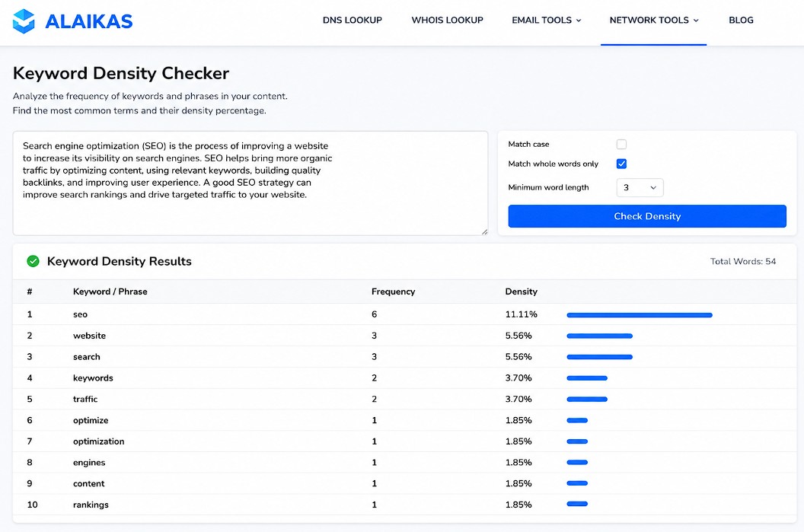Screen dimensions: 804x532
Task: Open the Minimum word length dropdown
Action: [640, 187]
